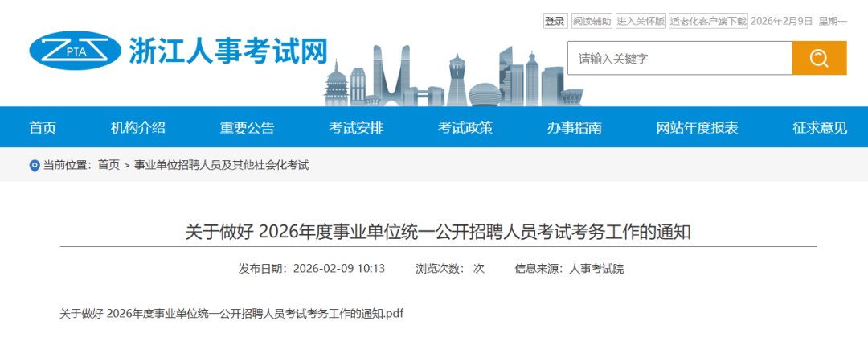Open the 登录 login link
Viewport: 868px width, 346px height.
coord(555,22)
